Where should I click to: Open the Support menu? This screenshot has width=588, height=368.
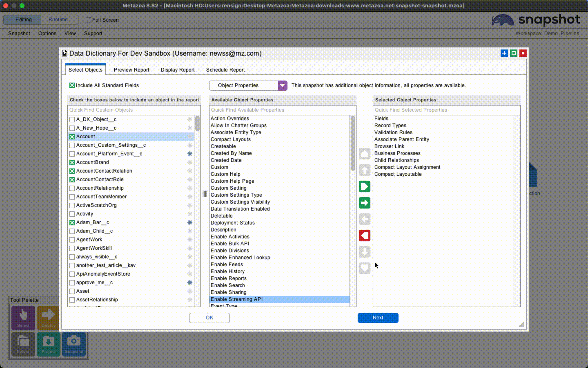(x=93, y=33)
